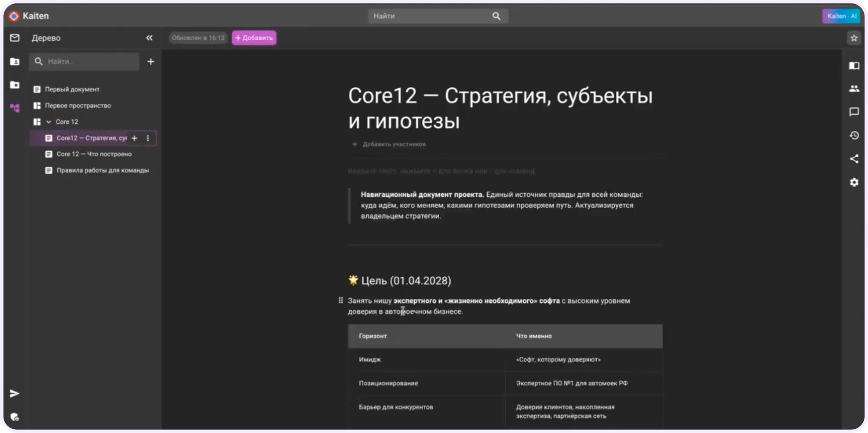Click the Kaiten logo icon
This screenshot has width=868, height=433.
pos(14,16)
